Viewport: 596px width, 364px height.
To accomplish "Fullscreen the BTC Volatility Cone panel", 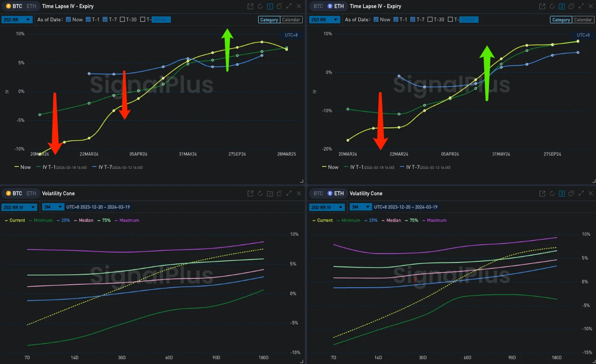I will click(x=289, y=194).
